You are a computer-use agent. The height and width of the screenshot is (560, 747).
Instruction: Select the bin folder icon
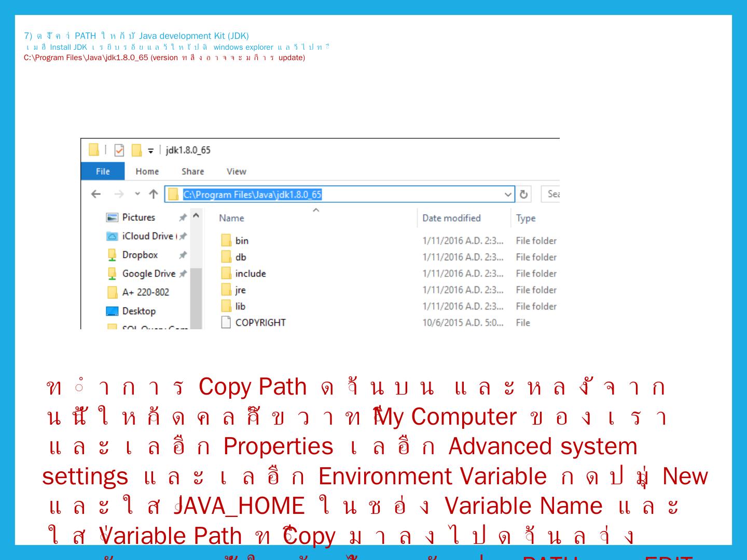[226, 240]
